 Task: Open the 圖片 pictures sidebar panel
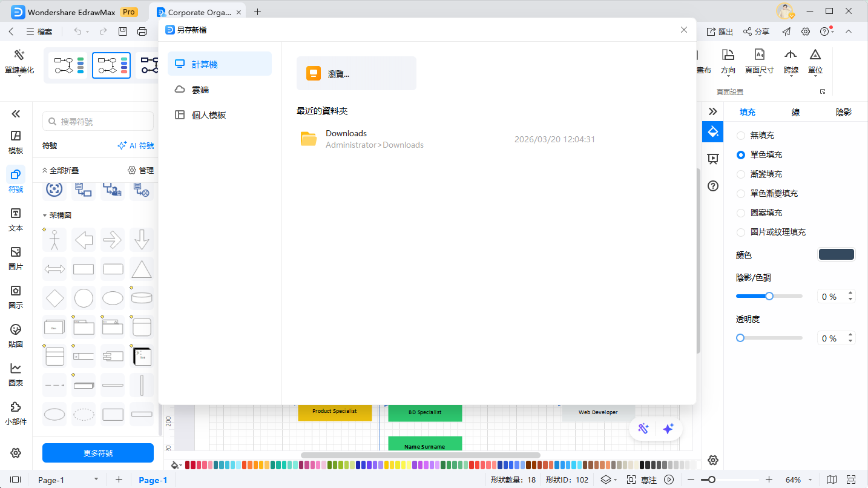(x=16, y=258)
